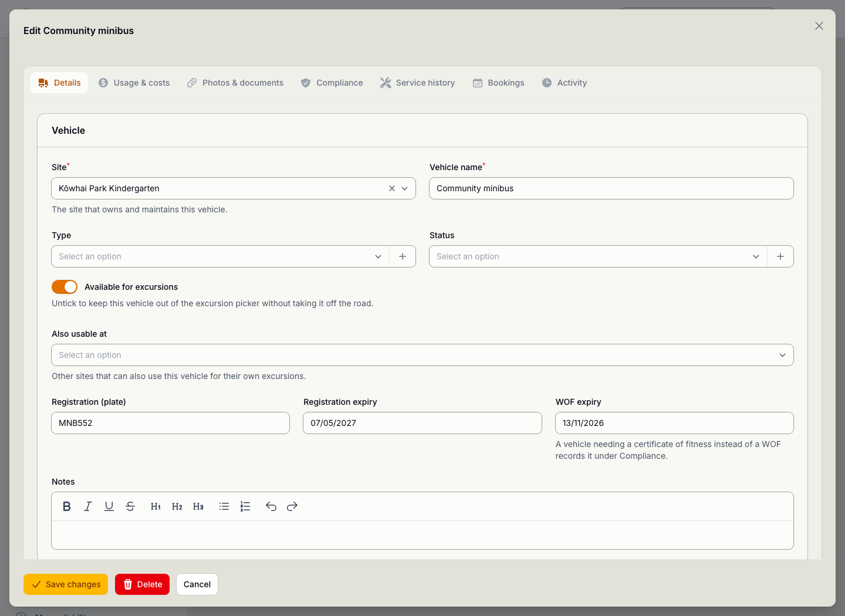This screenshot has height=616, width=845.
Task: Click 'The site that owns and maintains' hint
Action: (x=140, y=209)
